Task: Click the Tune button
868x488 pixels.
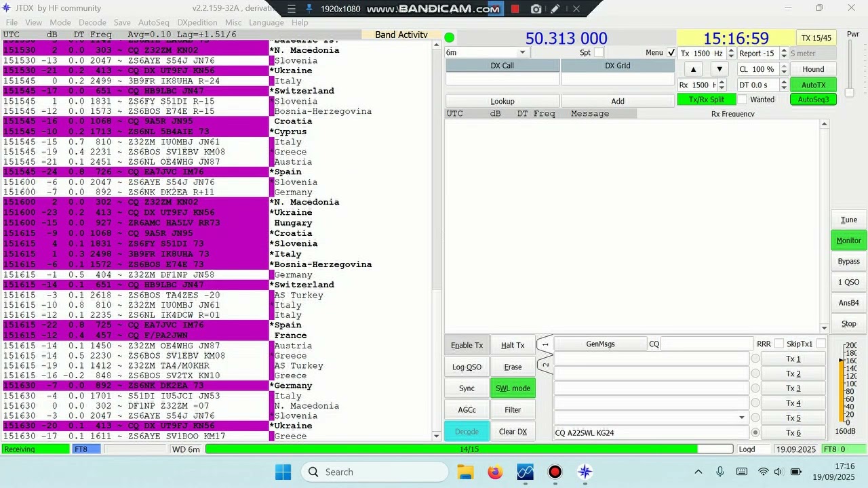Action: coord(848,220)
